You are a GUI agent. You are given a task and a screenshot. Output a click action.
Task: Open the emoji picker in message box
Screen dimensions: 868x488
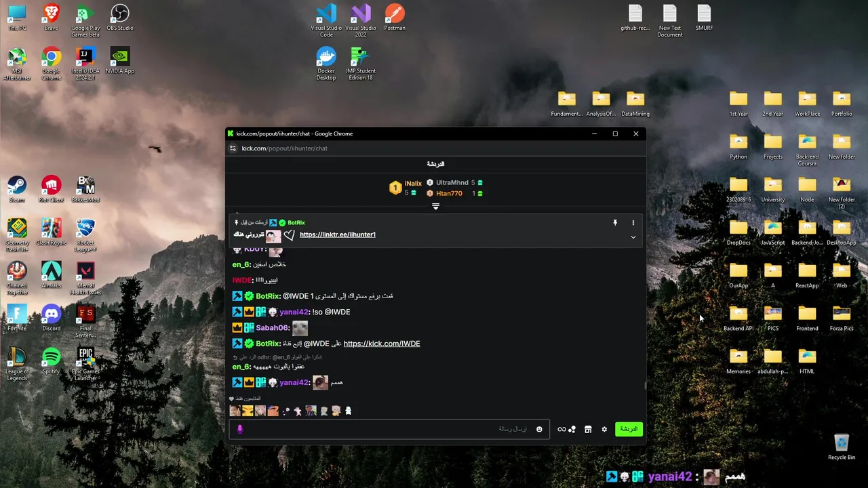539,429
